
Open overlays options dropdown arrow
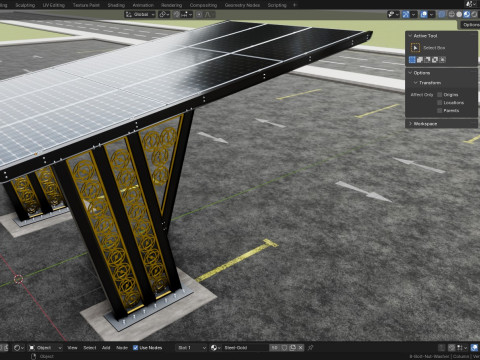point(432,14)
